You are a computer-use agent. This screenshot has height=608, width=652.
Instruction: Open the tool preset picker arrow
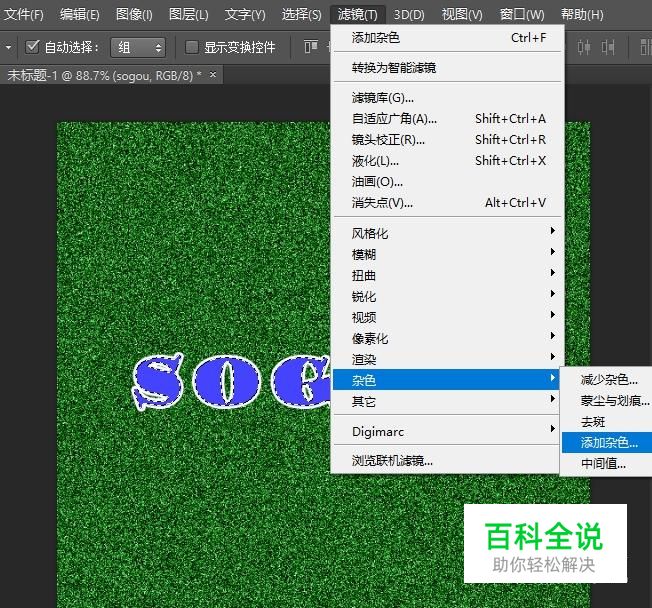point(8,47)
